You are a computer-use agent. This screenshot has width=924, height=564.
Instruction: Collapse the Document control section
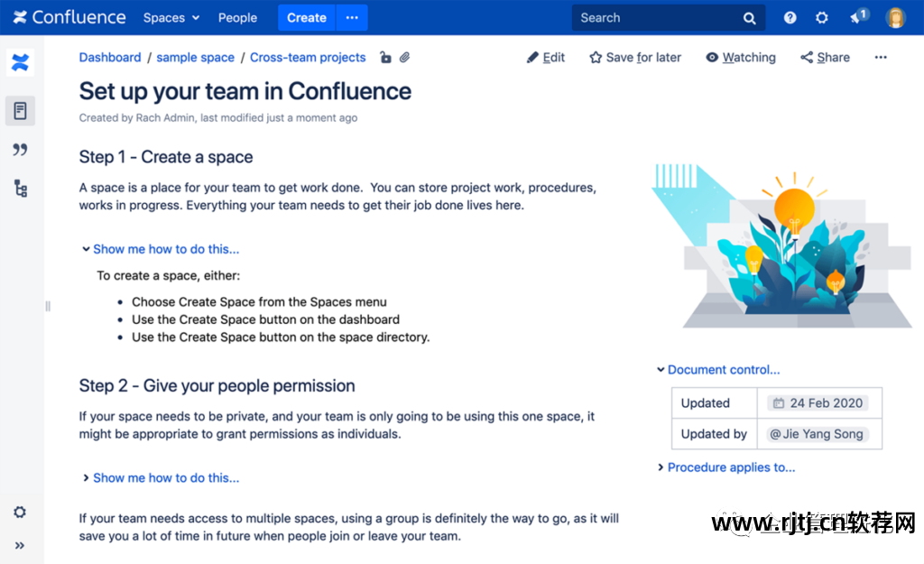[718, 369]
